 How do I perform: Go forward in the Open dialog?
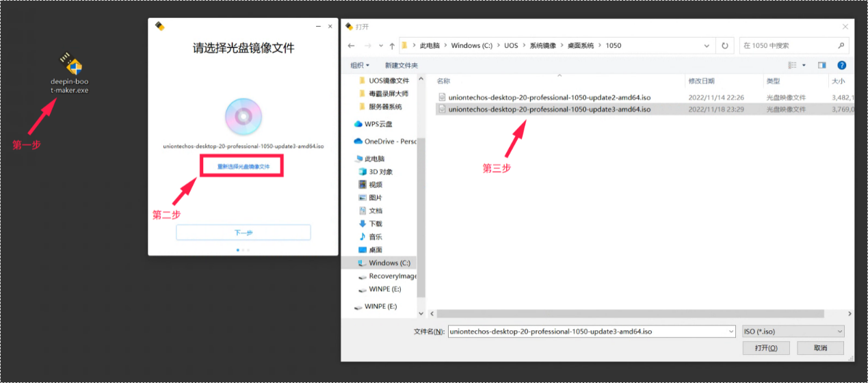point(368,46)
